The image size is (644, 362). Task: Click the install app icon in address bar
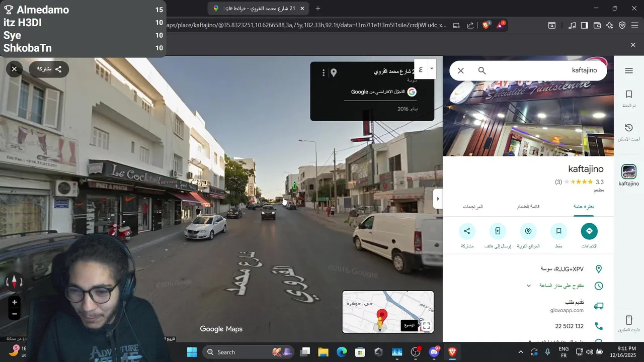(456, 25)
